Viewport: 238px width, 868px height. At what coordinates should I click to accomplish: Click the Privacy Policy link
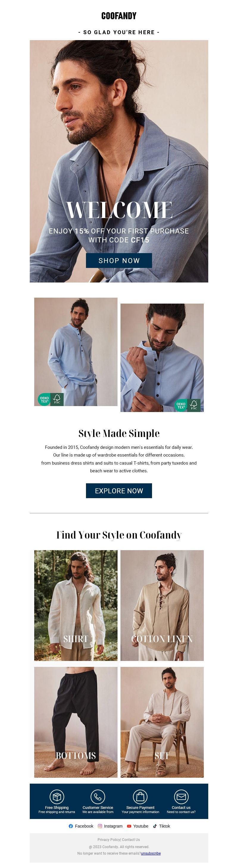pyautogui.click(x=109, y=840)
